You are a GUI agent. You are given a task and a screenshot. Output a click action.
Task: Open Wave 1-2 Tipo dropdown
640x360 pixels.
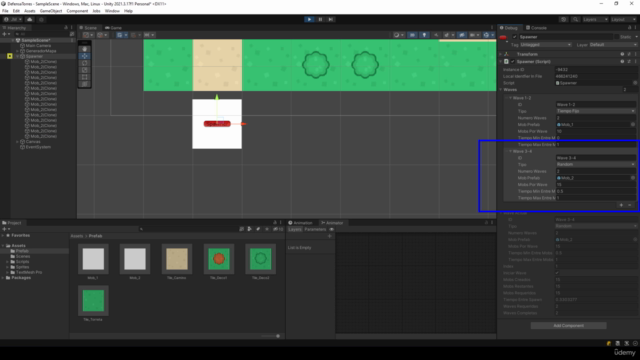596,111
